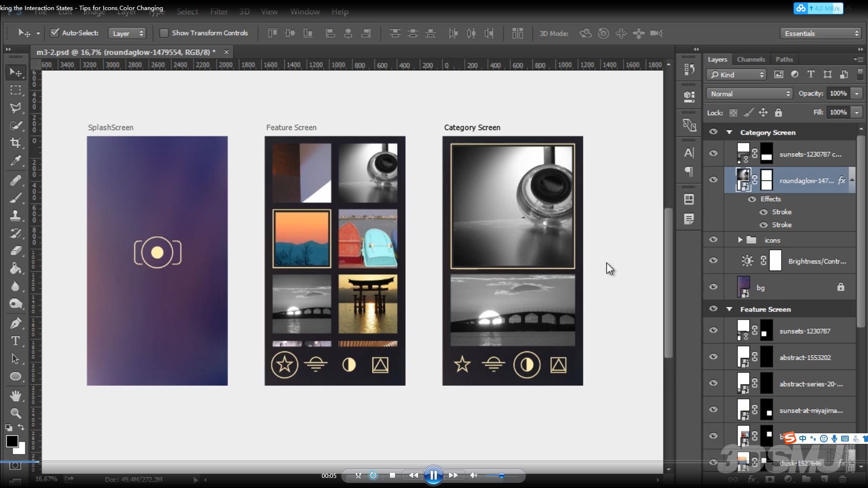Select the Rectangular Marquee tool
The height and width of the screenshot is (488, 868).
click(16, 90)
